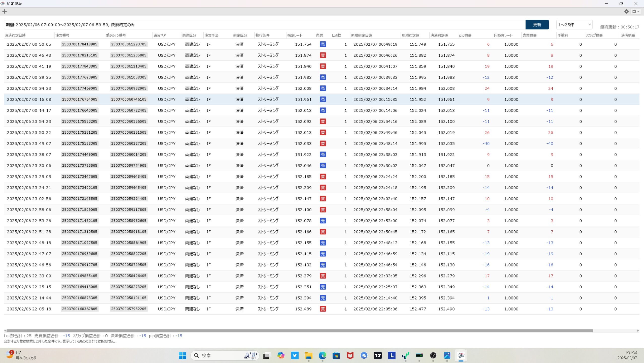Open McAfee from the taskbar

click(350, 355)
